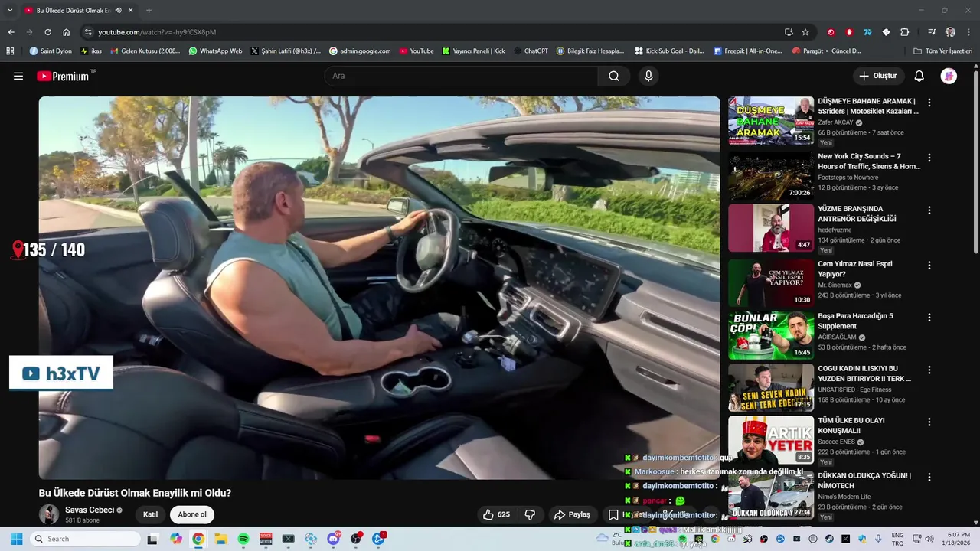The height and width of the screenshot is (551, 980).
Task: Open Chrome profile avatar in toolbar
Action: pos(950,32)
